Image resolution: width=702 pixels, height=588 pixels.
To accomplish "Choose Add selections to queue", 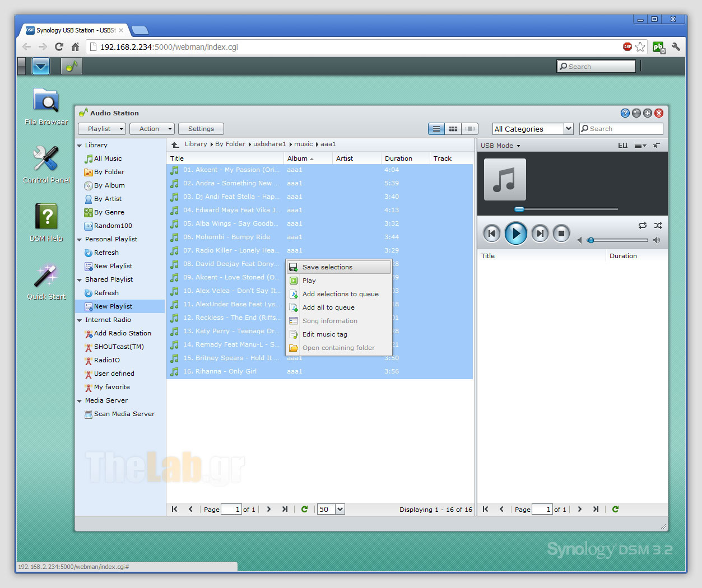I will click(338, 294).
